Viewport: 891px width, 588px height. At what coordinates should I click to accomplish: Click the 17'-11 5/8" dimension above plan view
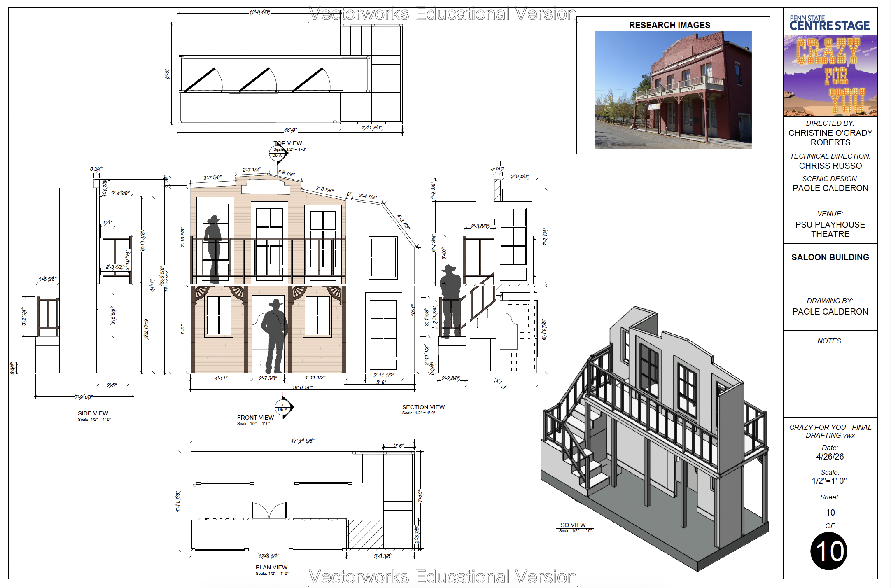[x=303, y=441]
